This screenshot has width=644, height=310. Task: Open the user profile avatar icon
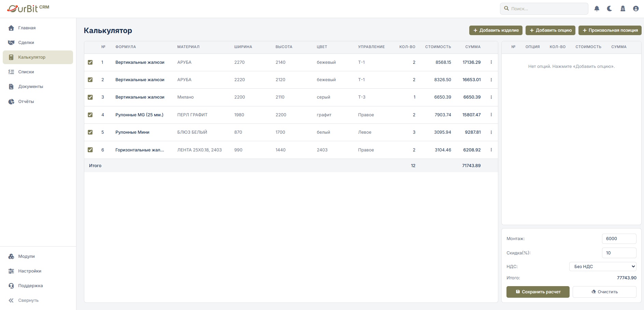[636, 9]
